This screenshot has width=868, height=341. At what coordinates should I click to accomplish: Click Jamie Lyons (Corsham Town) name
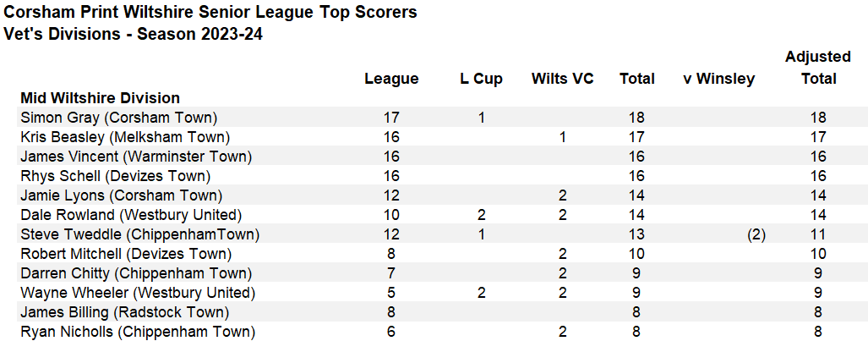[119, 195]
